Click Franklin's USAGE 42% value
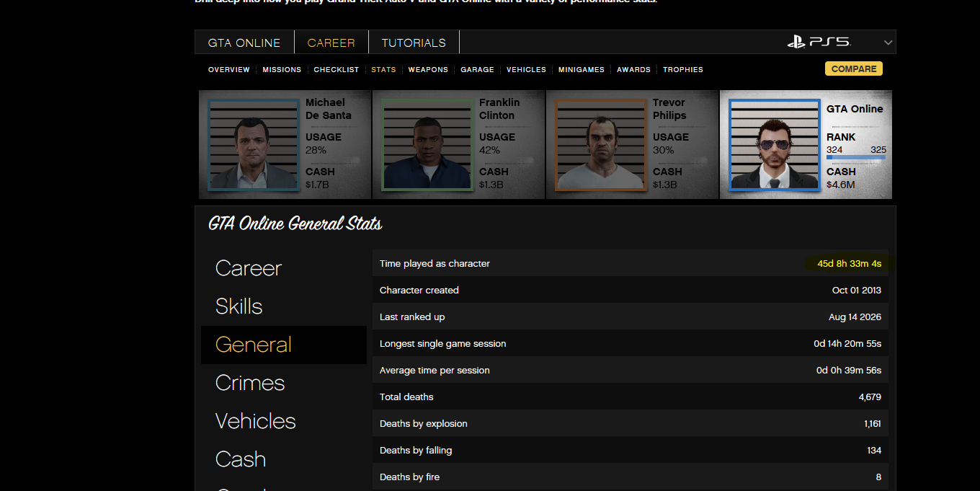This screenshot has height=491, width=980. tap(490, 150)
